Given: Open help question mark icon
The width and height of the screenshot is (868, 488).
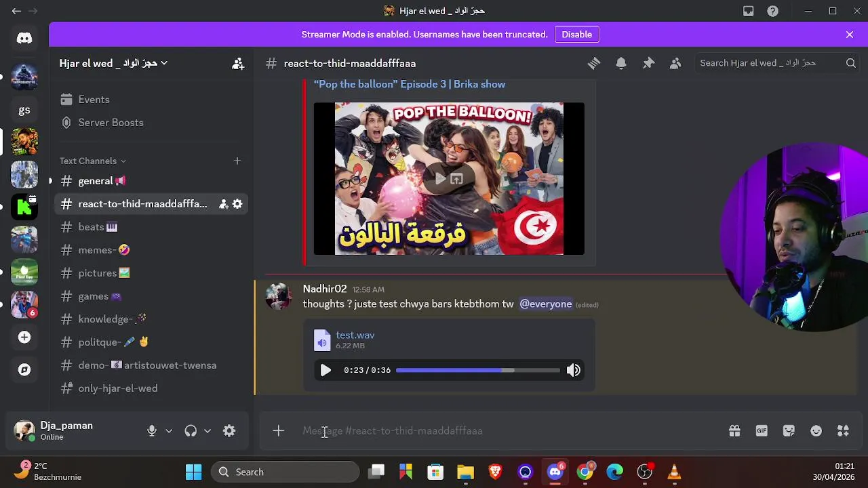Looking at the screenshot, I should tap(772, 11).
